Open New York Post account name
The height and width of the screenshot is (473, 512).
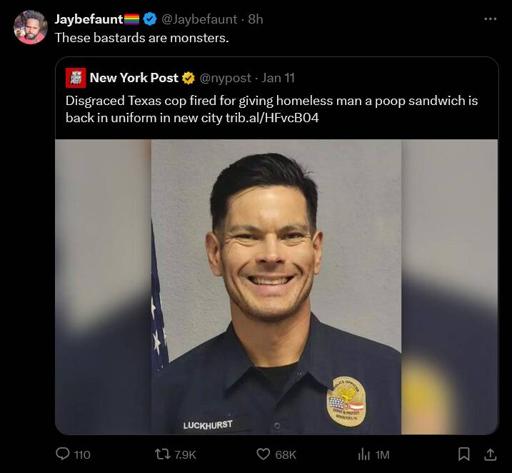click(x=134, y=78)
